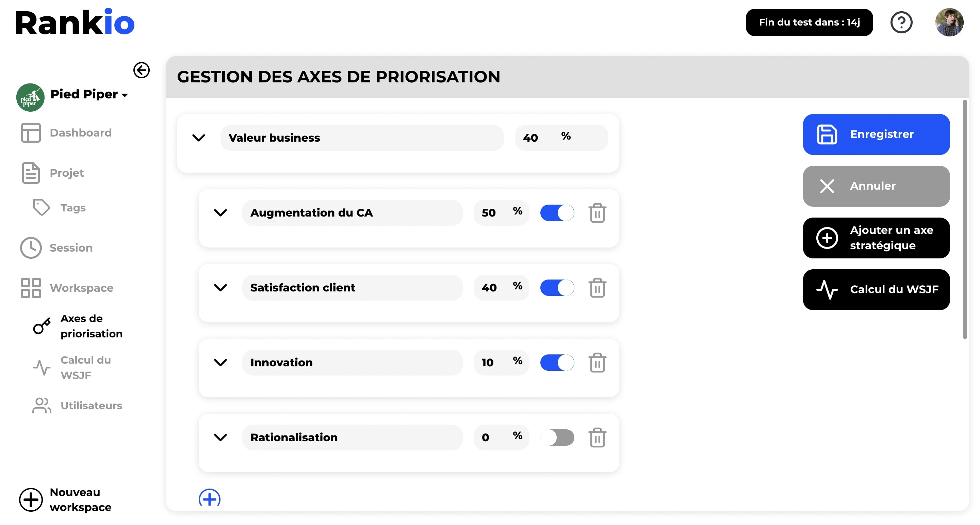Disable the Augmentation du CA toggle
The width and height of the screenshot is (980, 525).
[x=557, y=213]
